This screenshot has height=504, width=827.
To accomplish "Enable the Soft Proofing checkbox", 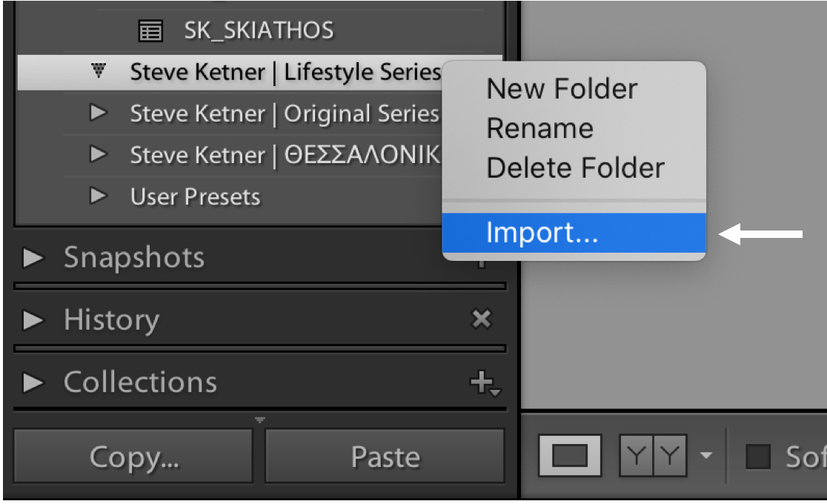I will click(x=758, y=457).
